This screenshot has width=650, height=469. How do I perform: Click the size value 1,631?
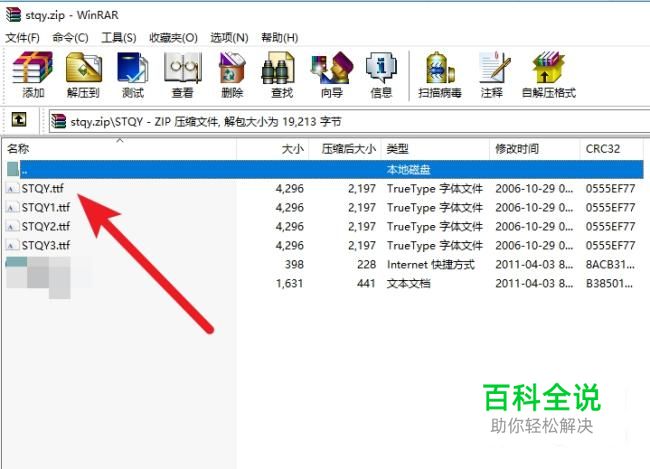point(290,284)
